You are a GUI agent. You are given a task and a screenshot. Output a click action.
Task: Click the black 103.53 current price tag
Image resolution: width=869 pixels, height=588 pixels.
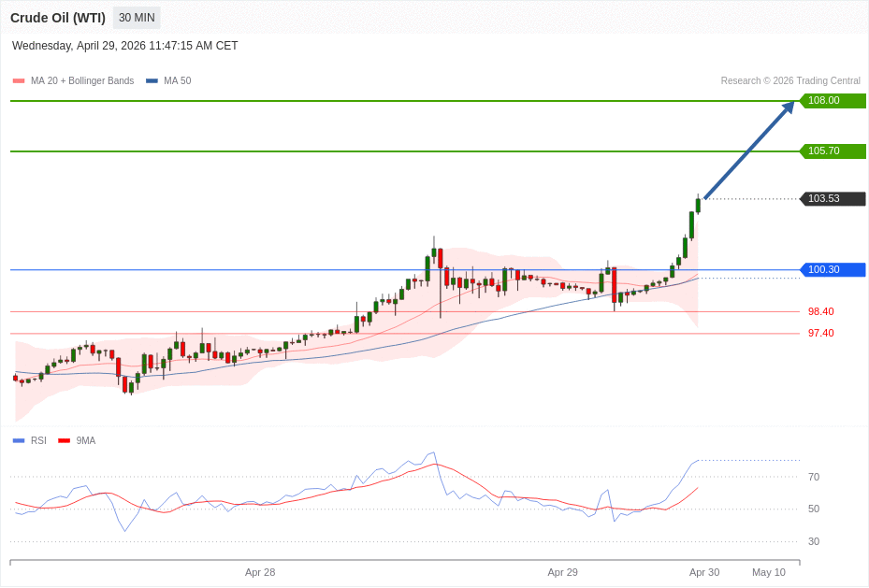832,199
